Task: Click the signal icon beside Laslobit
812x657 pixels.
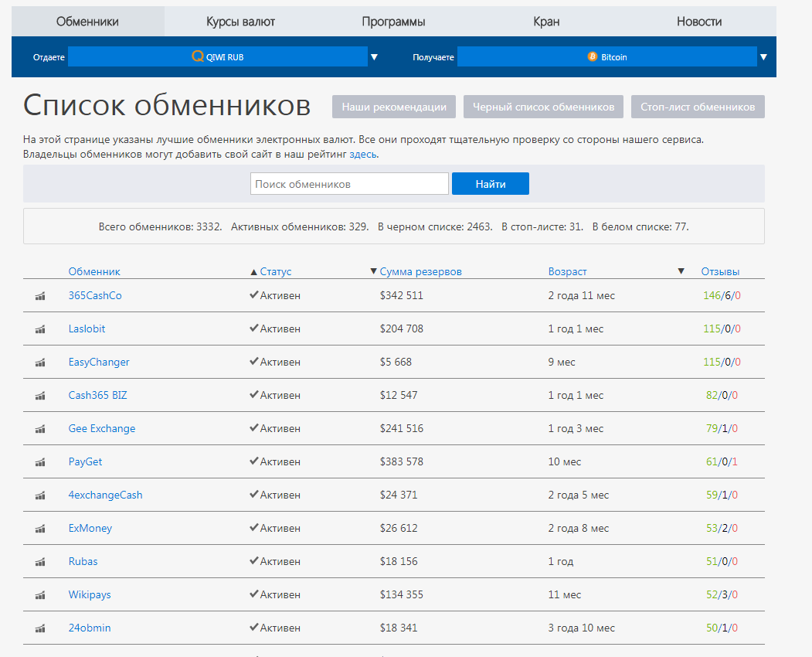Action: pyautogui.click(x=39, y=329)
